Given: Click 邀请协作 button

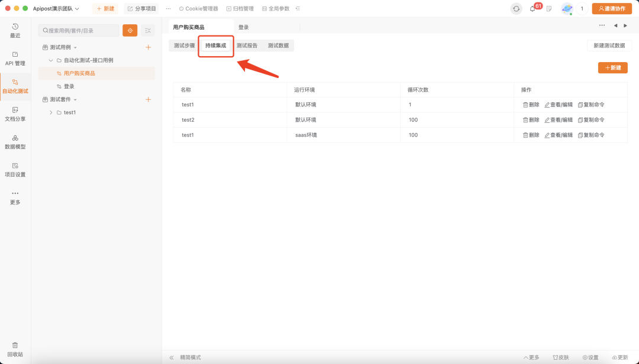Looking at the screenshot, I should (x=612, y=8).
